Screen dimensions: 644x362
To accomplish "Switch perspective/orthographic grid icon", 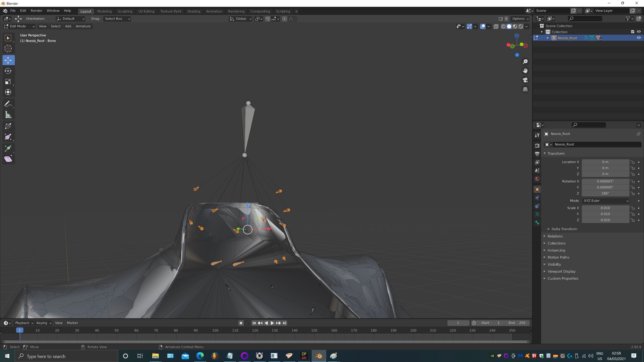I will coord(525,89).
